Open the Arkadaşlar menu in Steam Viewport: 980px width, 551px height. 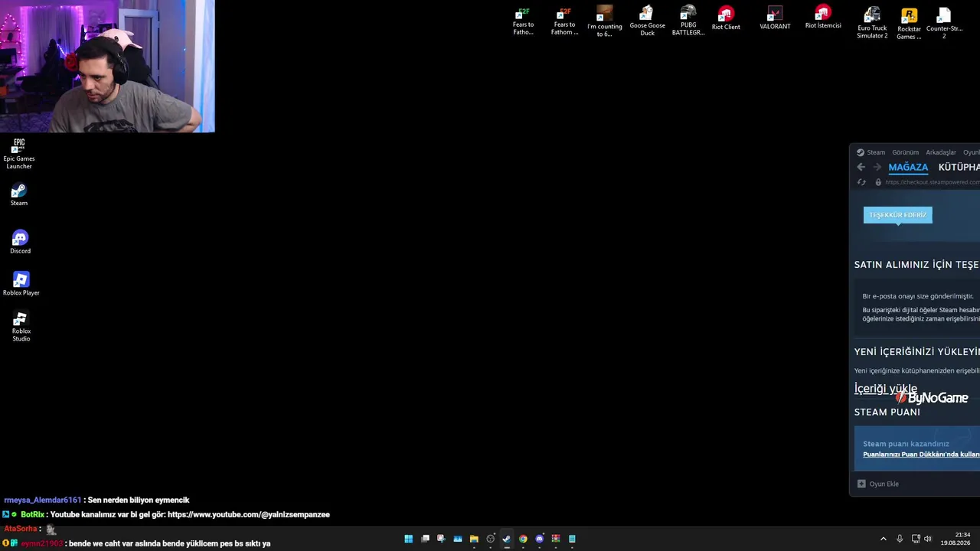(941, 152)
